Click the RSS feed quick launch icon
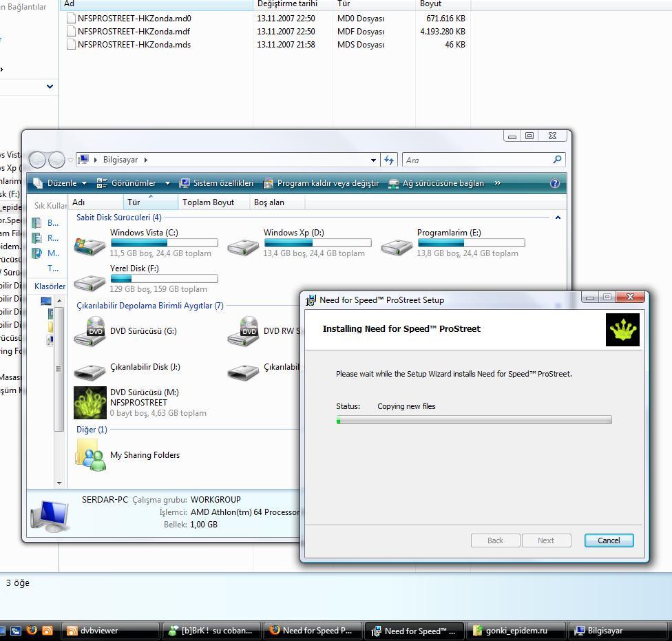Screen dimensions: 672x641 click(x=47, y=630)
